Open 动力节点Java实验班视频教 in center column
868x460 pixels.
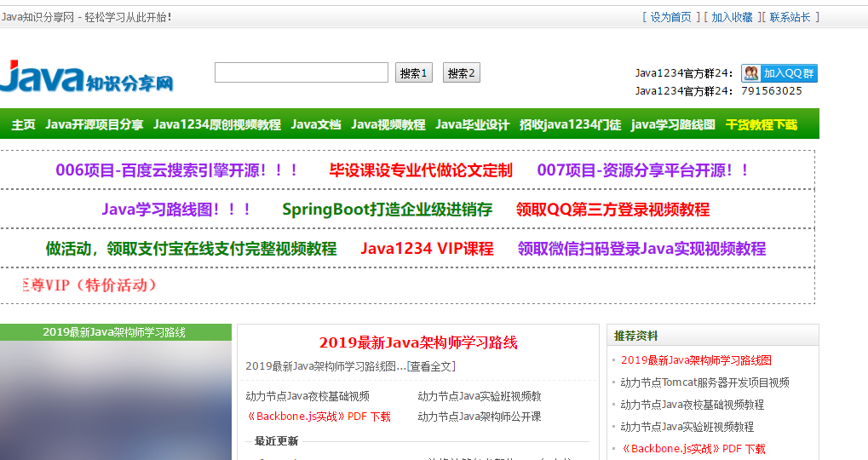click(480, 396)
